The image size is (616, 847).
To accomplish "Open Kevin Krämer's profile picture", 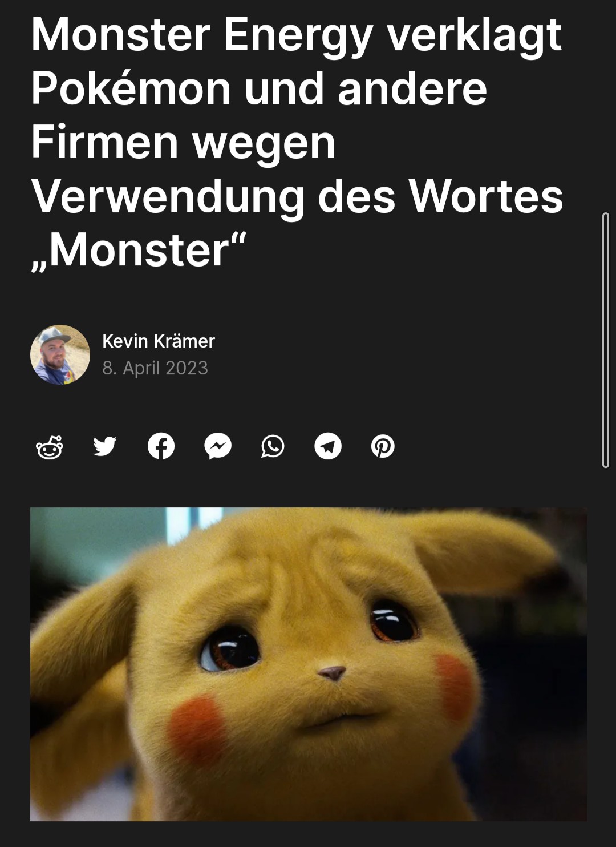I will coord(60,354).
